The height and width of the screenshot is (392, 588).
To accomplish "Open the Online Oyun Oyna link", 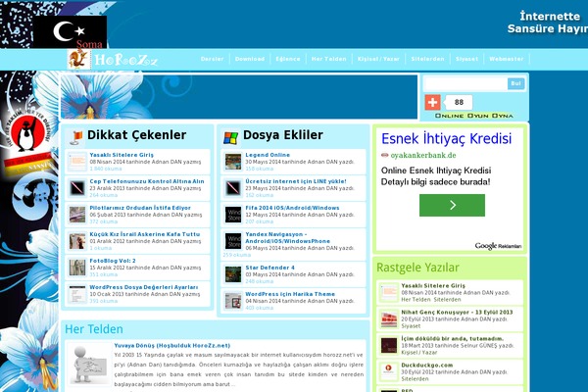I will (x=475, y=115).
